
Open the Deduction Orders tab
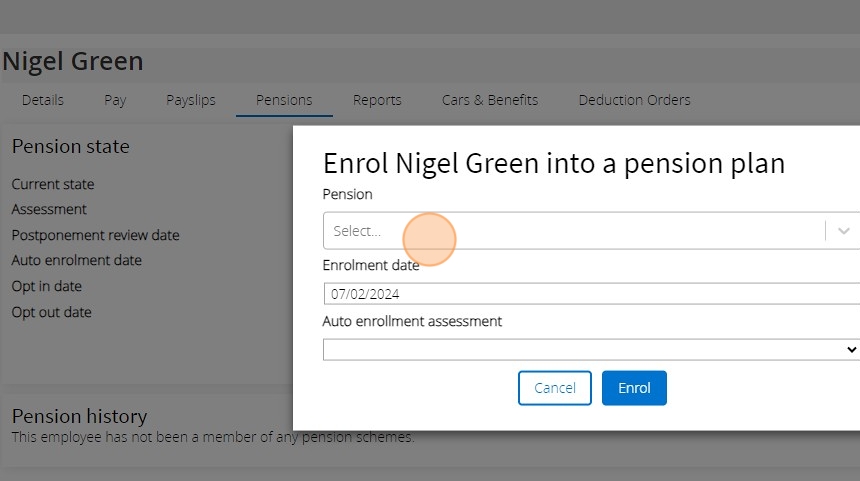click(x=634, y=100)
